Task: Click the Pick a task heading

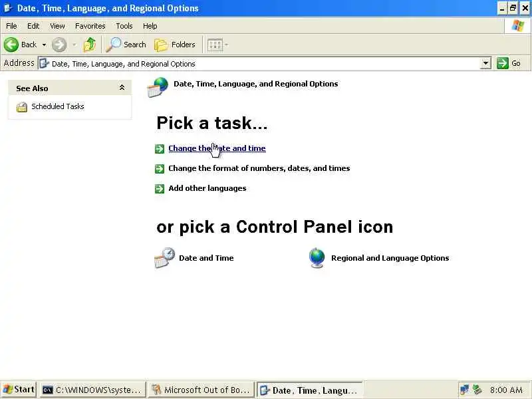Action: [x=212, y=123]
